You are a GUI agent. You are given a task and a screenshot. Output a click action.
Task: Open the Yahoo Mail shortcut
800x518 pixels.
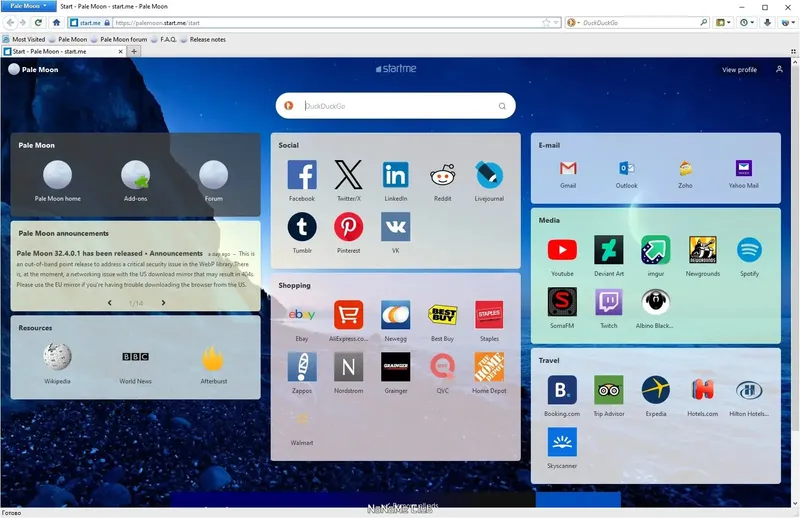[x=743, y=168]
